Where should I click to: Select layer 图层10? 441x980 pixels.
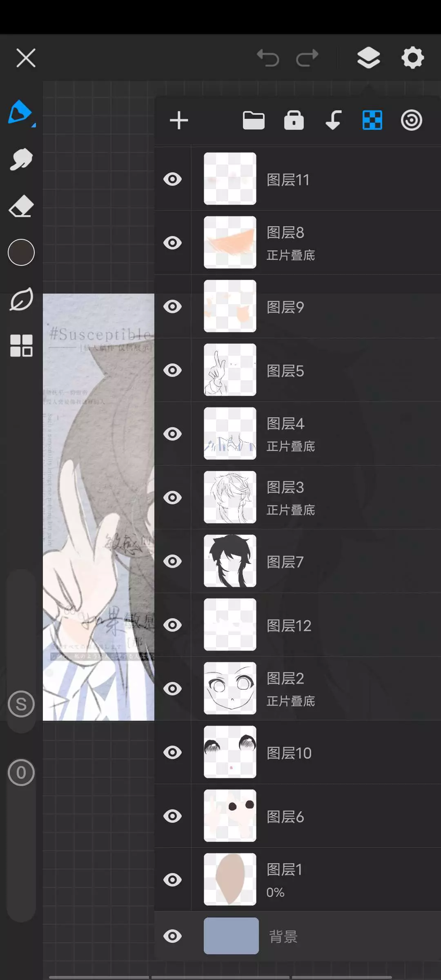[x=316, y=753]
